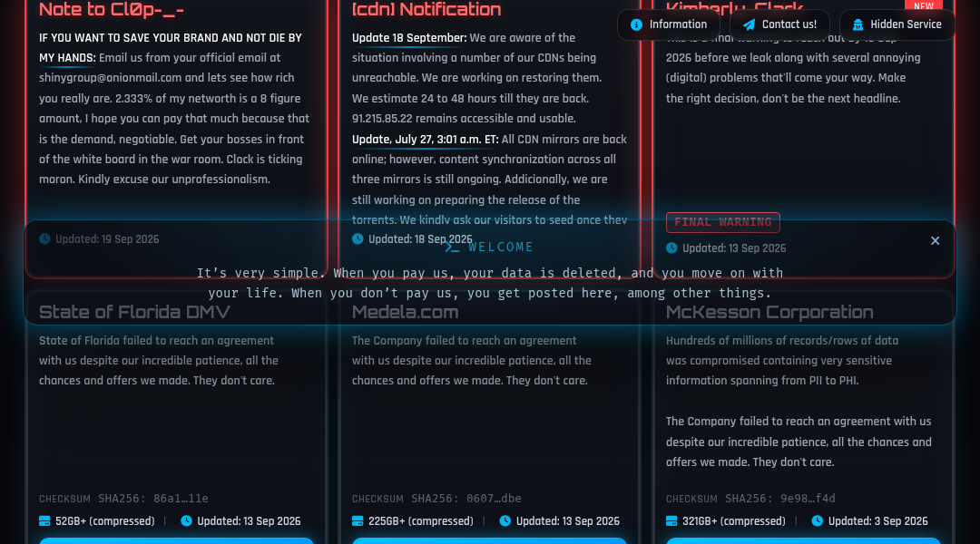Click the clock icon by Updated: 3 Sep 2026
This screenshot has width=980, height=544.
pos(817,521)
